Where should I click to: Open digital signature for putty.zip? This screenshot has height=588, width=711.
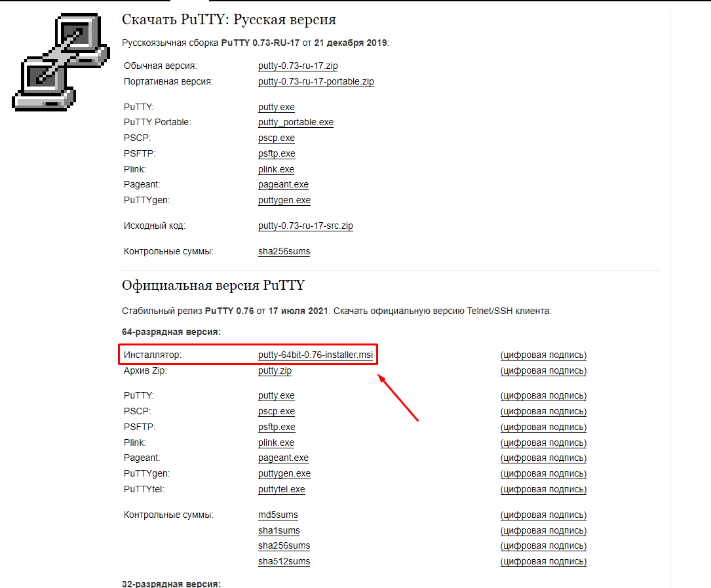coord(543,370)
